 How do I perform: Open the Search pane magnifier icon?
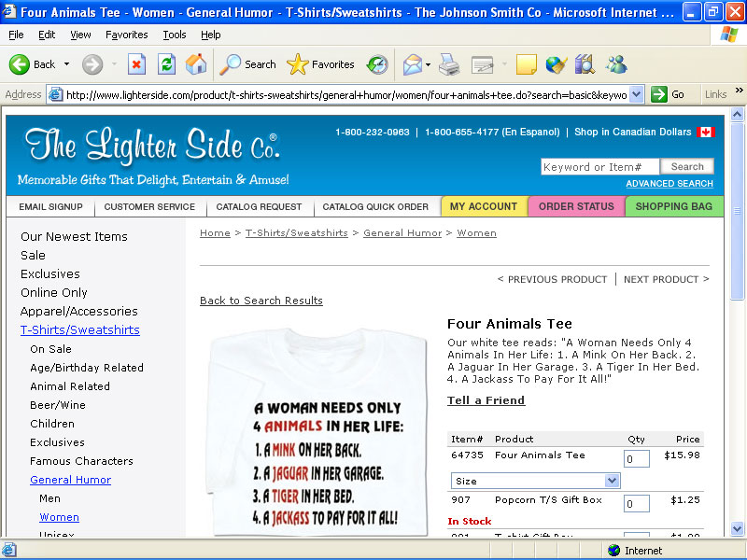point(230,64)
